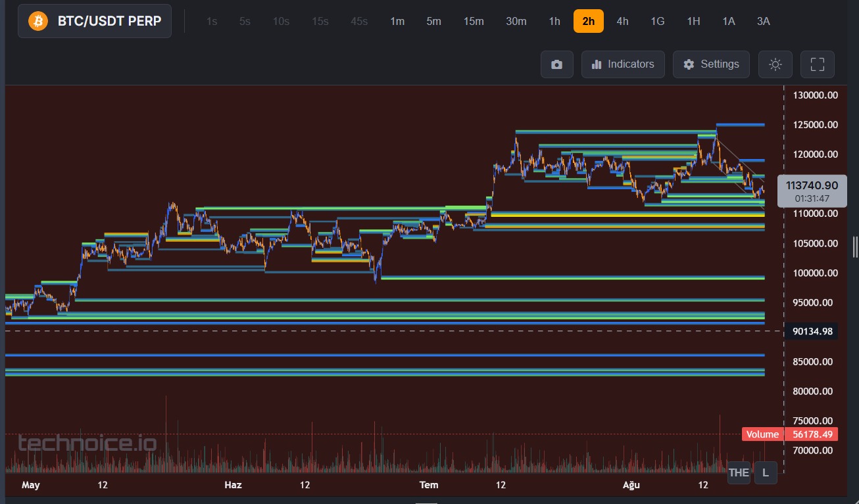Screen dimensions: 859x504
Task: Click the 125000.00 price axis label
Action: pos(816,125)
